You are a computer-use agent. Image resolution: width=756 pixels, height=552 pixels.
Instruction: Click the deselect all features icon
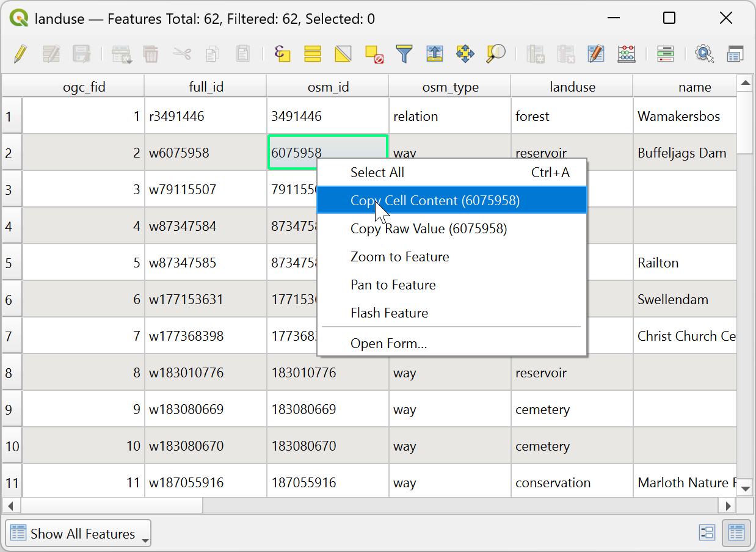coord(374,54)
